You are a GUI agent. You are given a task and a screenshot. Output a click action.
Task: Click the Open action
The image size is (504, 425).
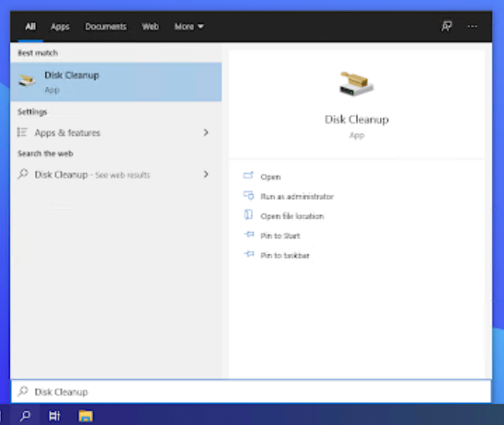(270, 177)
